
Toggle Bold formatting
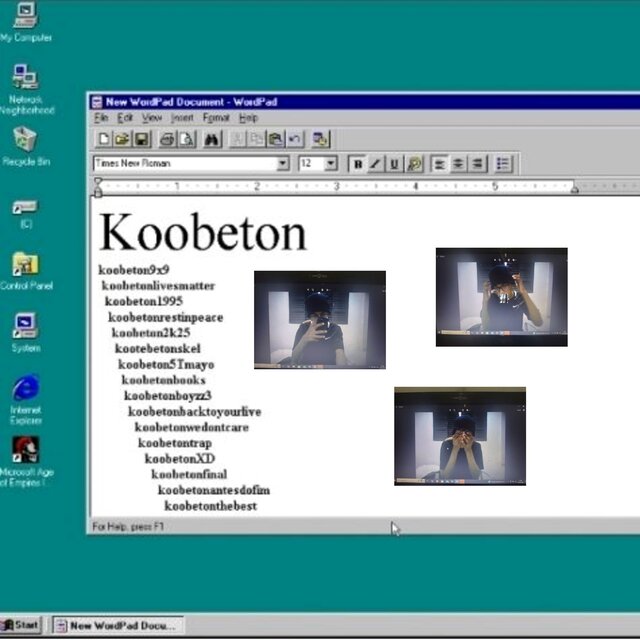pyautogui.click(x=357, y=164)
